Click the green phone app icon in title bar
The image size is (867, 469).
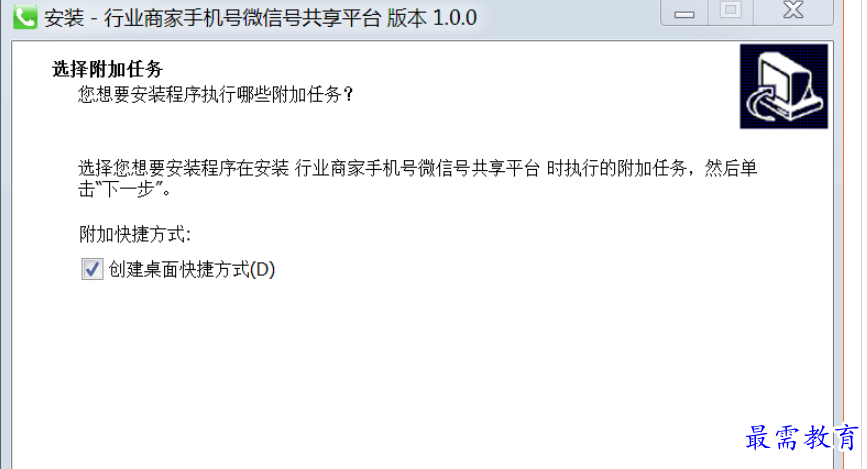(25, 17)
